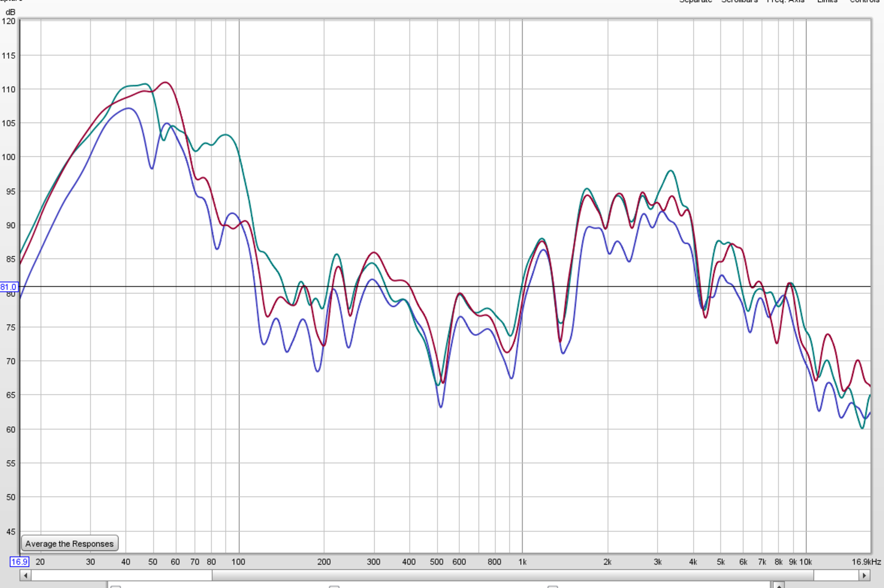
Task: Click the frequency scrollbar thumb
Action: point(512,575)
